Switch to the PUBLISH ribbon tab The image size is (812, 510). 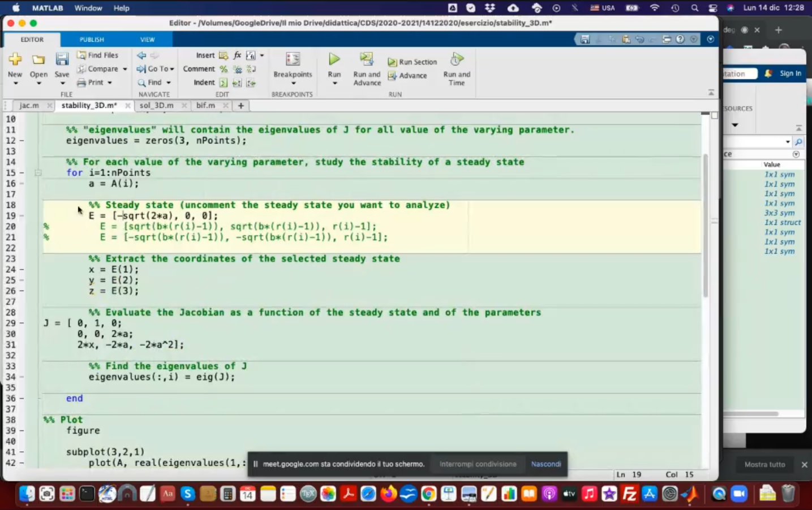92,40
